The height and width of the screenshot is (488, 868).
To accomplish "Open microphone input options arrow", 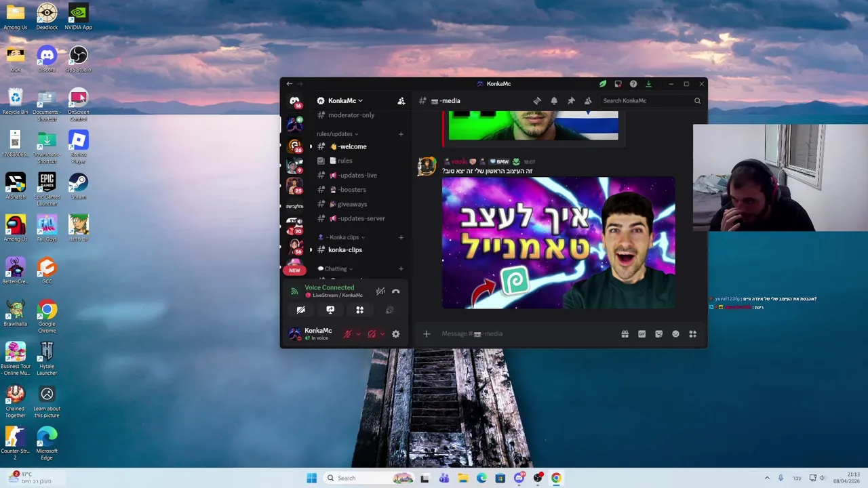I will (x=358, y=334).
